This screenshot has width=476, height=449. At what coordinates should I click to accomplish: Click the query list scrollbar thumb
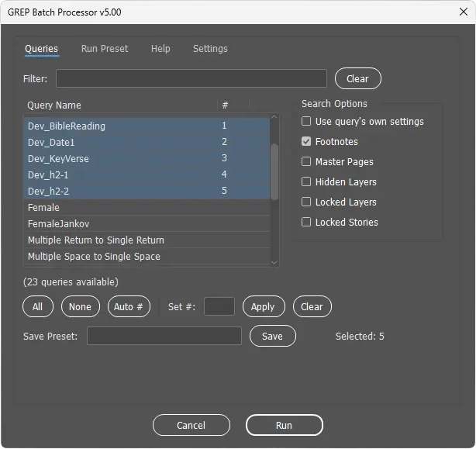coord(274,172)
